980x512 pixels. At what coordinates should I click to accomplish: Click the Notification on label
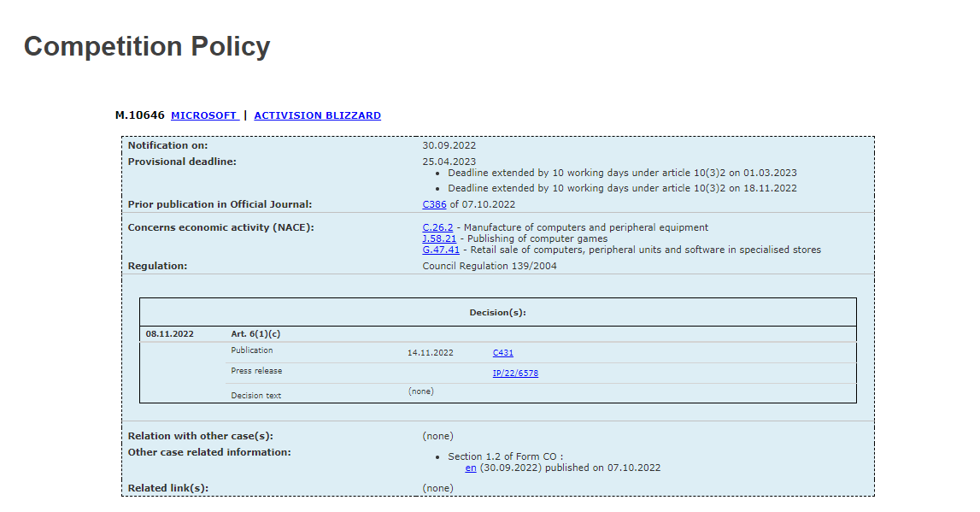pyautogui.click(x=168, y=145)
